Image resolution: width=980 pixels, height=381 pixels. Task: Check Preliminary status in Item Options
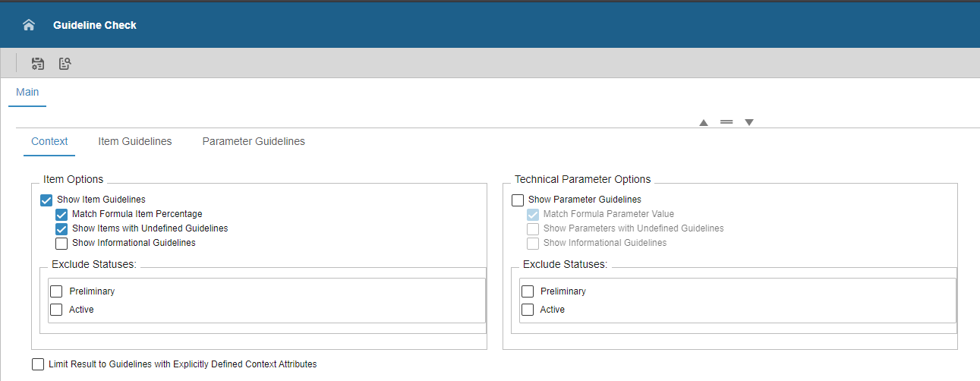click(56, 291)
